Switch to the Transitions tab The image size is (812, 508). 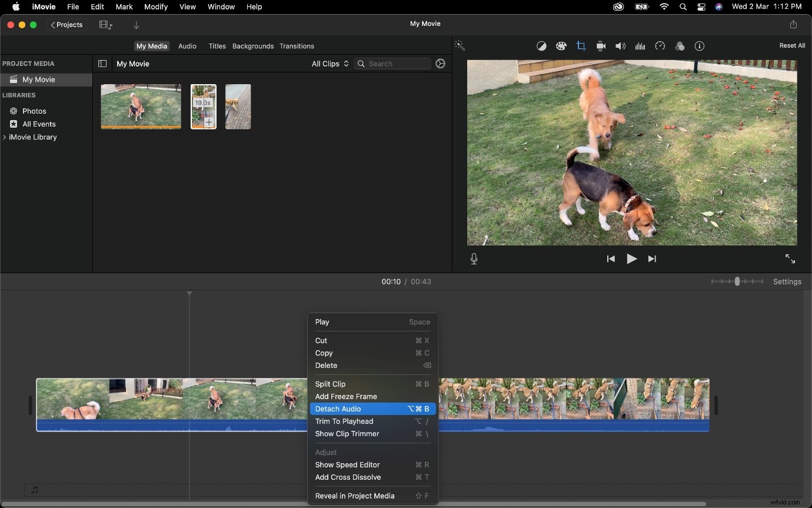point(297,46)
